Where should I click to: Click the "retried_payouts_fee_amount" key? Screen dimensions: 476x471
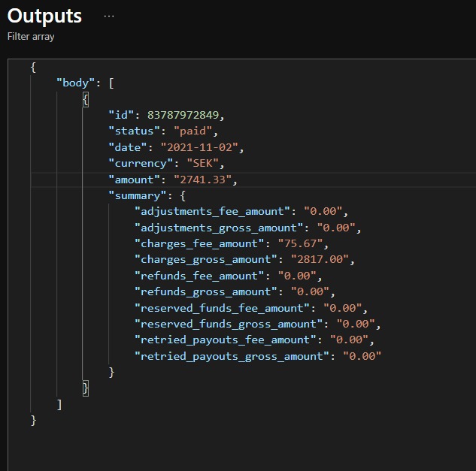pos(226,340)
